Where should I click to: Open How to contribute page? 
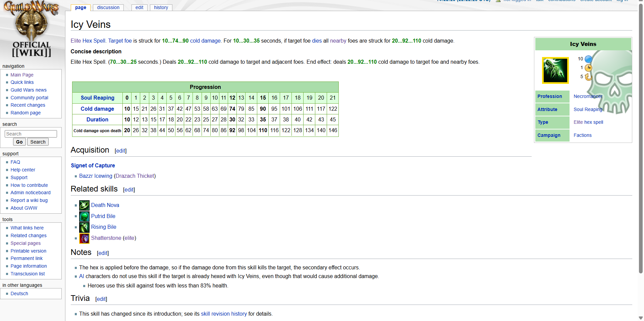(29, 185)
